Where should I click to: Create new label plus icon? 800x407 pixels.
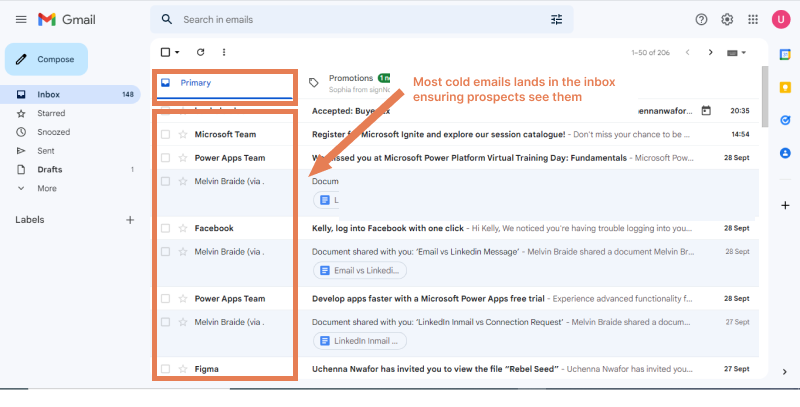(130, 220)
